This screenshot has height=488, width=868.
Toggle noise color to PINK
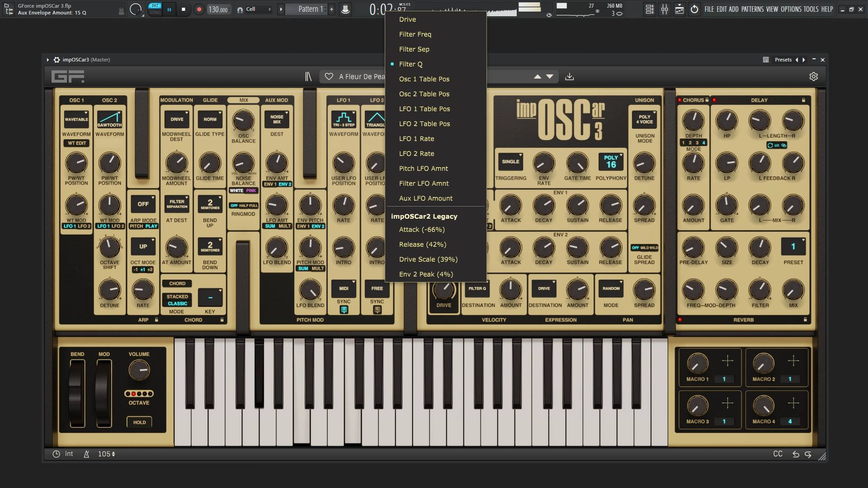click(x=251, y=191)
